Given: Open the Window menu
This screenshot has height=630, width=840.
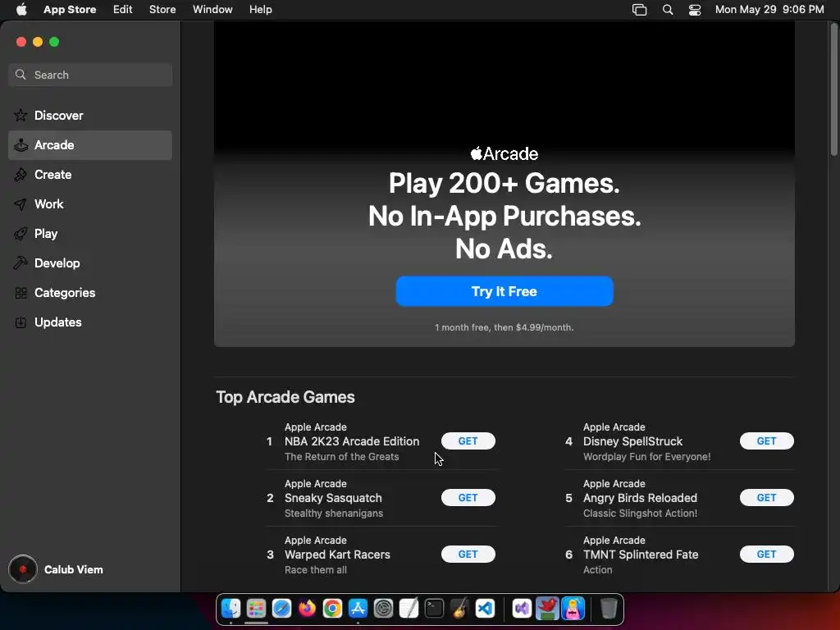Looking at the screenshot, I should click(x=212, y=10).
